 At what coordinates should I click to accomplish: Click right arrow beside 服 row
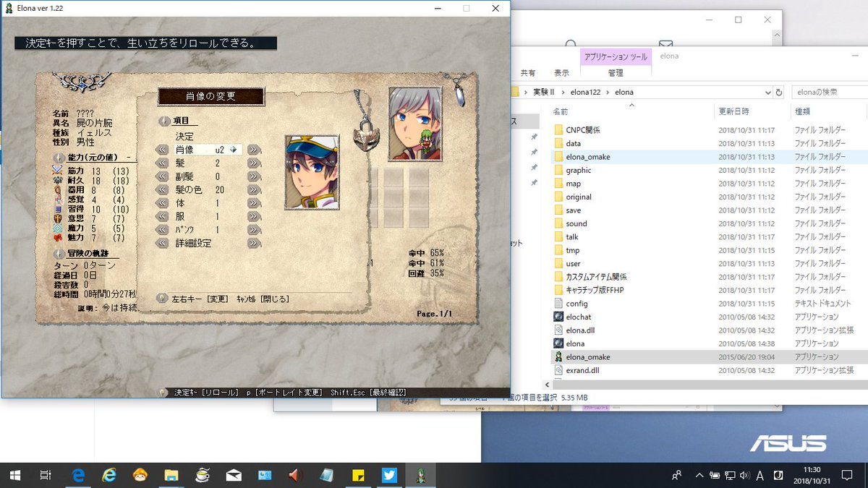pos(254,216)
